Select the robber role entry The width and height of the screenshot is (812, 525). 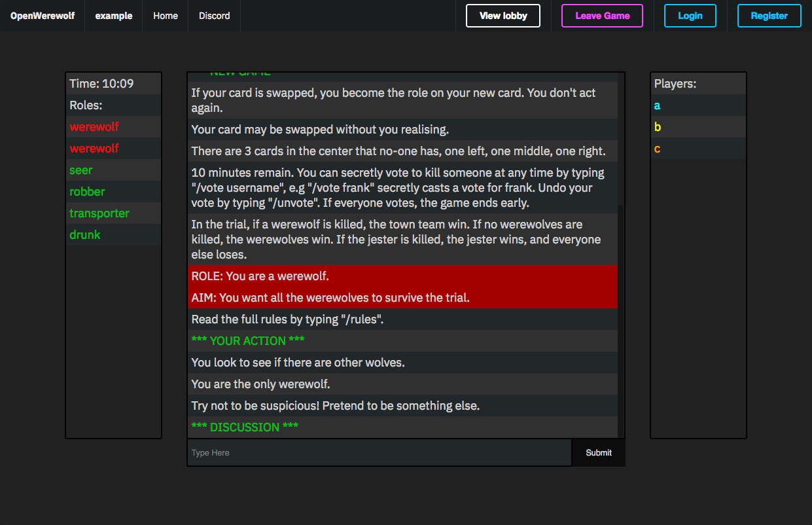point(87,192)
